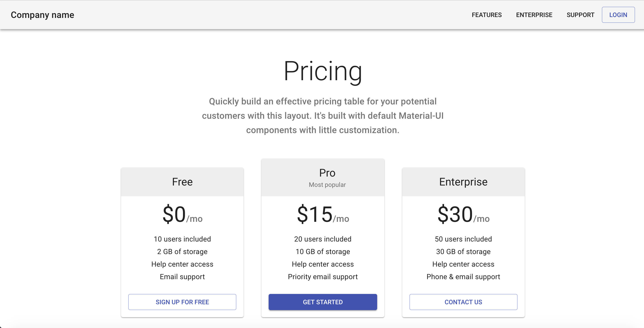Click the Most popular subheader
The width and height of the screenshot is (644, 328).
(x=327, y=185)
